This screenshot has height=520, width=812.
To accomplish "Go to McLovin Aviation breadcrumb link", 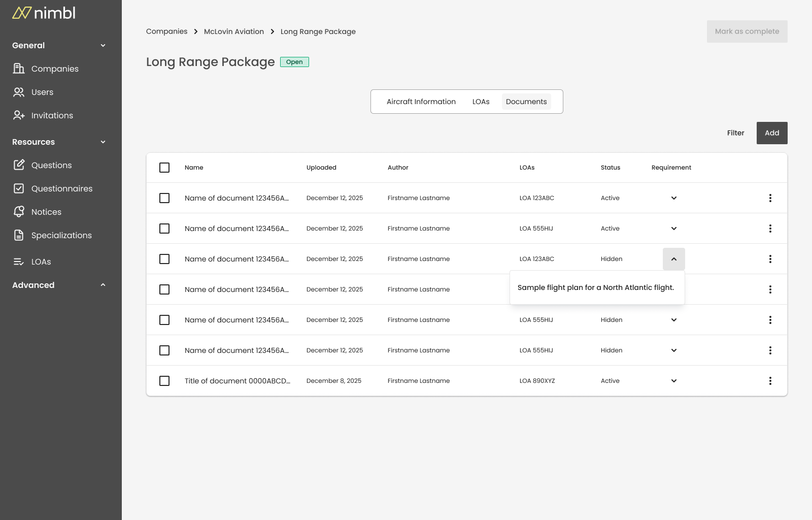I will tap(234, 31).
